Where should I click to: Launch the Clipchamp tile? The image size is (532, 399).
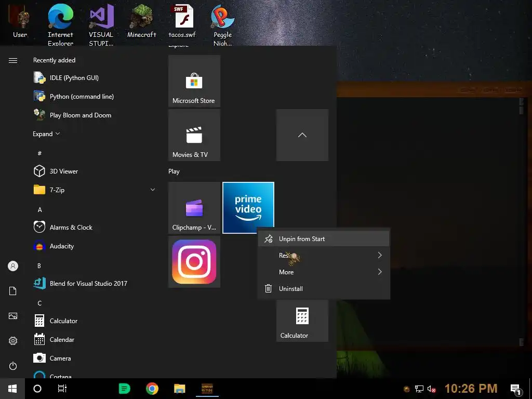click(194, 208)
